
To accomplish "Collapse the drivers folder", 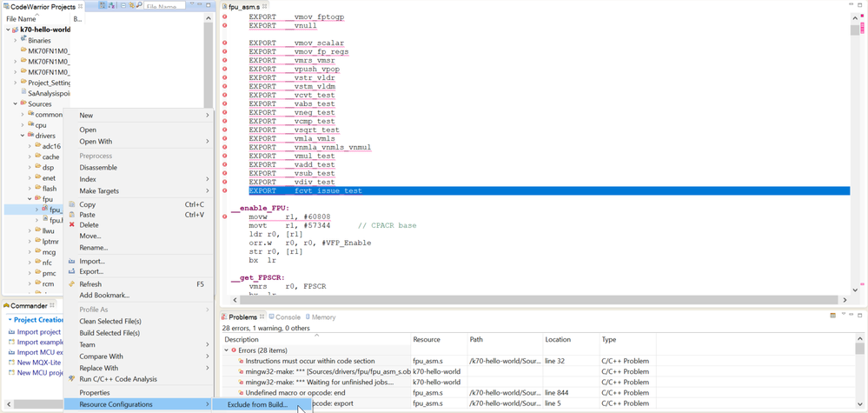I will (22, 136).
